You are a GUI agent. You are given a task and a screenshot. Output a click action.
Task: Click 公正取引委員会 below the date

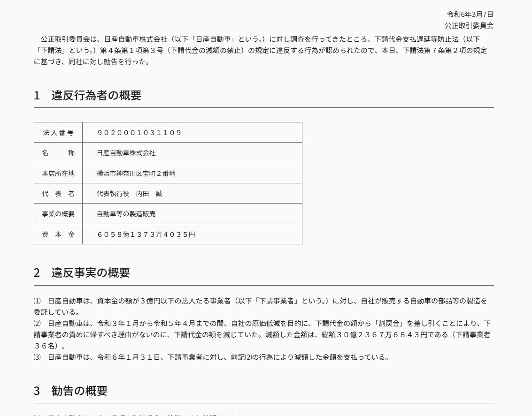pos(469,25)
